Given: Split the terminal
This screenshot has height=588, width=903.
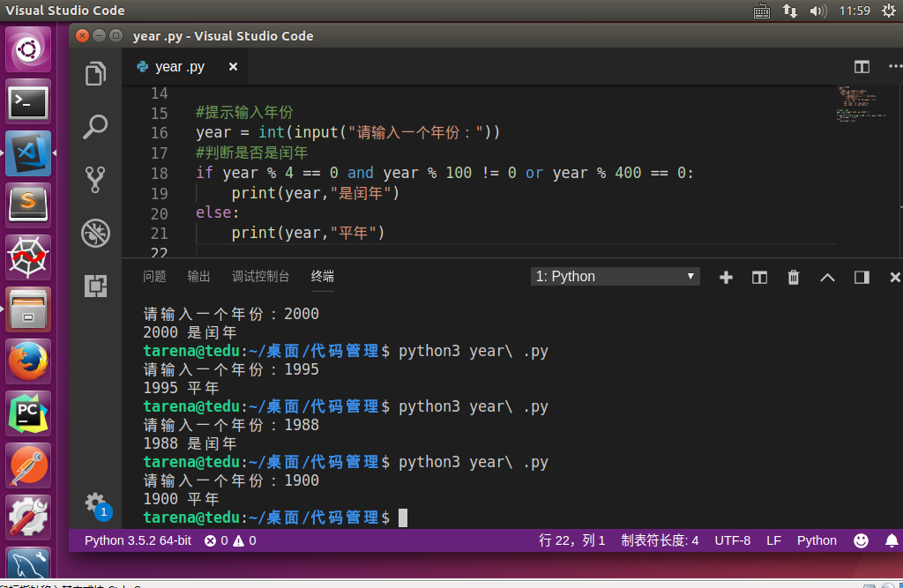Looking at the screenshot, I should (x=759, y=277).
